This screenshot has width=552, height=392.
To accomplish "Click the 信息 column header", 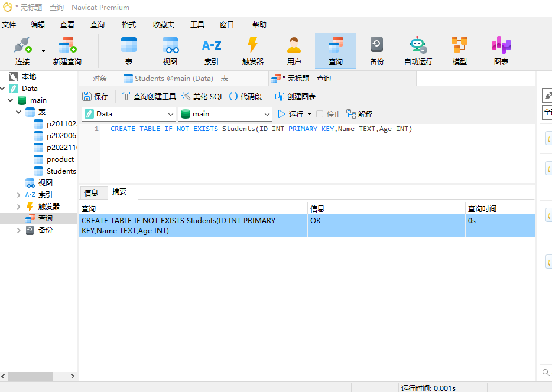I will pyautogui.click(x=386, y=208).
